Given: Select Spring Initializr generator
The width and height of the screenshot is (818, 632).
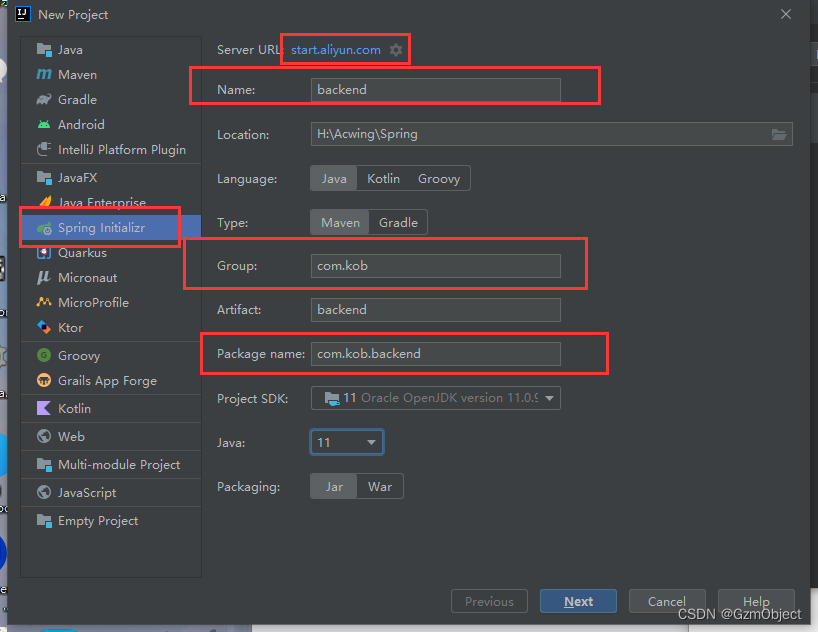Looking at the screenshot, I should 111,228.
